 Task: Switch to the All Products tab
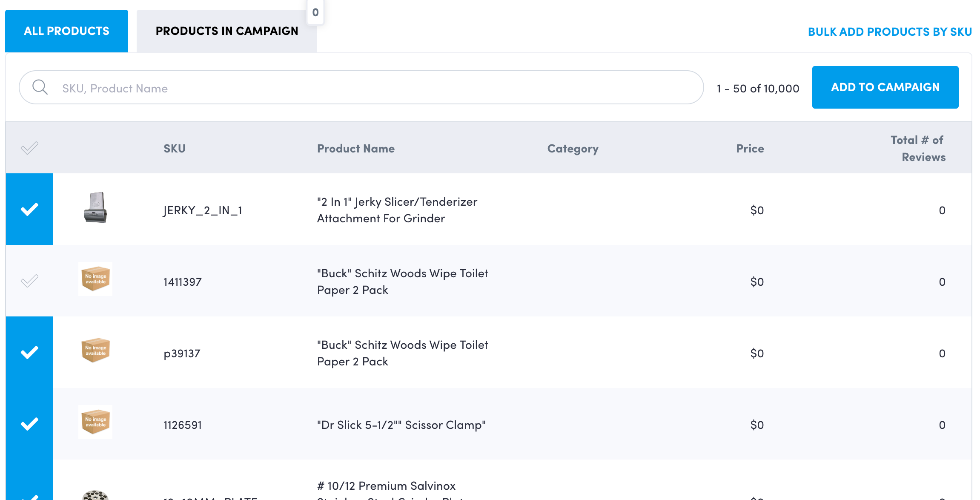[66, 31]
